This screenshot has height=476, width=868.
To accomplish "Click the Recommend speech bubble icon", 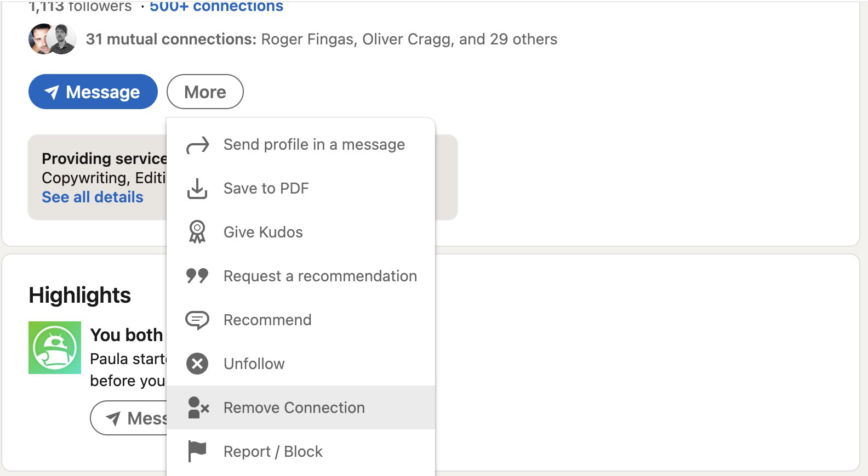I will (x=197, y=320).
